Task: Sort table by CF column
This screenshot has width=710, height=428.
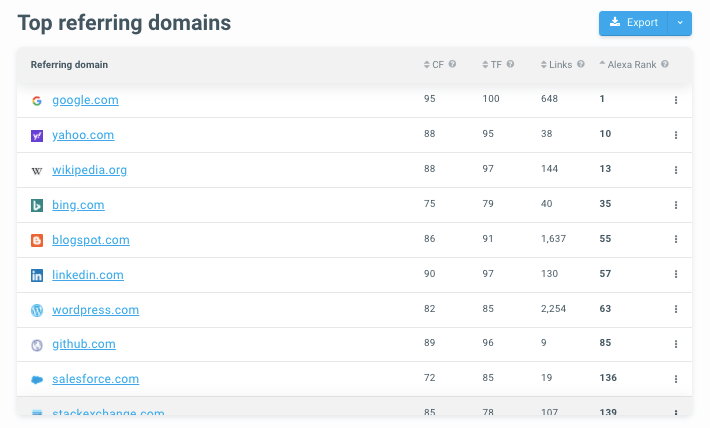Action: coord(433,65)
